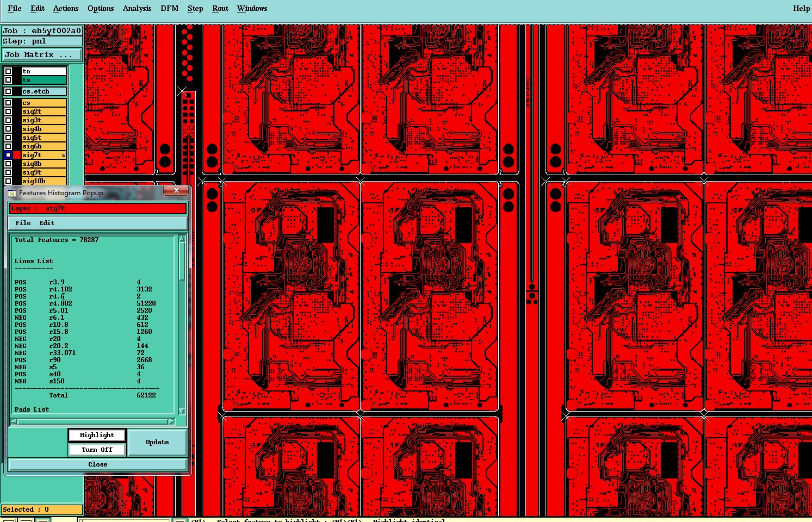Image resolution: width=812 pixels, height=522 pixels.
Task: Click the Update button
Action: 157,442
